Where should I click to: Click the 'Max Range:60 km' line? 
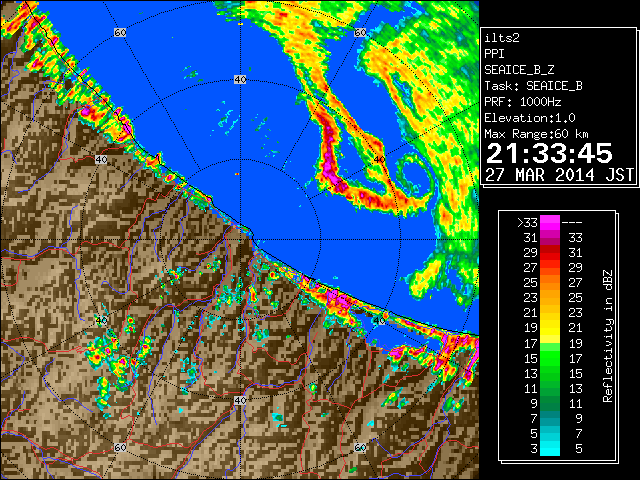[536, 134]
